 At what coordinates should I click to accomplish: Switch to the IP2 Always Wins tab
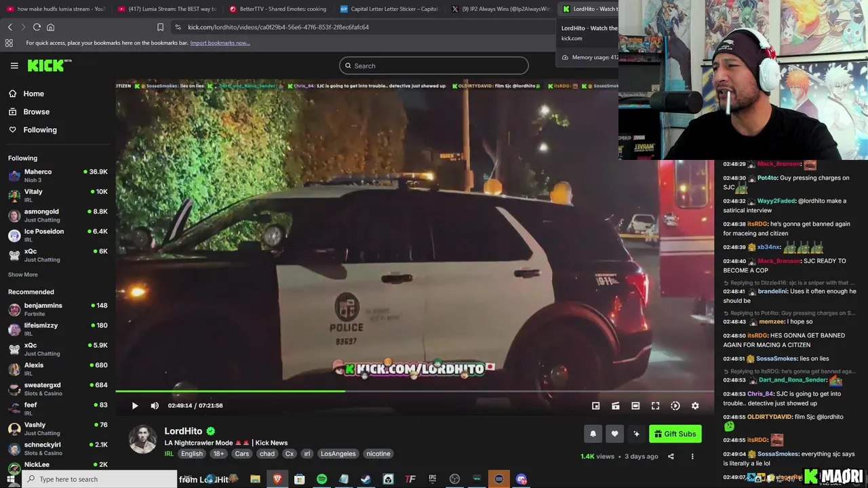(500, 9)
